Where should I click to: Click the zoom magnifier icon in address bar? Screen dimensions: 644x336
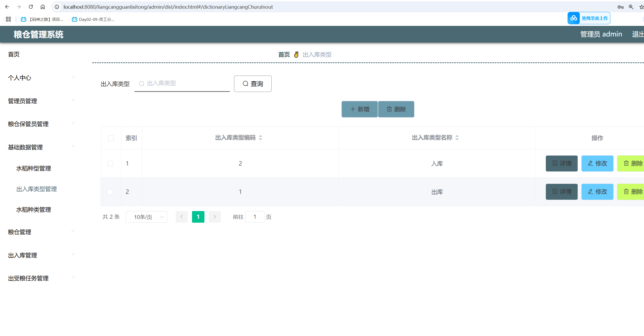[631, 7]
